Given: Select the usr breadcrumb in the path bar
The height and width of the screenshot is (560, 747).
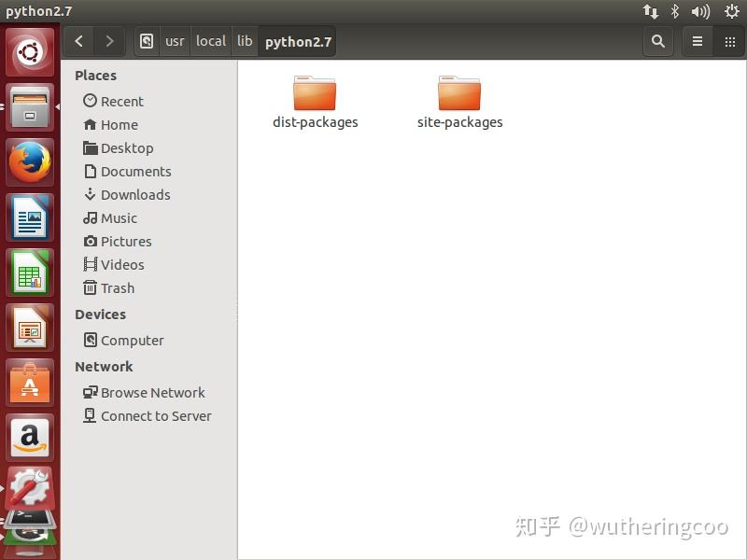Looking at the screenshot, I should pyautogui.click(x=174, y=41).
